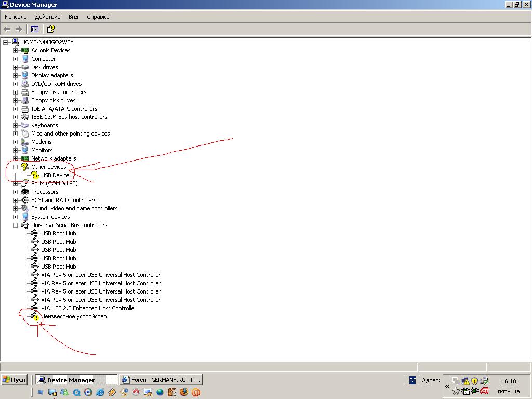Open the ATI tray icon

pyautogui.click(x=484, y=391)
